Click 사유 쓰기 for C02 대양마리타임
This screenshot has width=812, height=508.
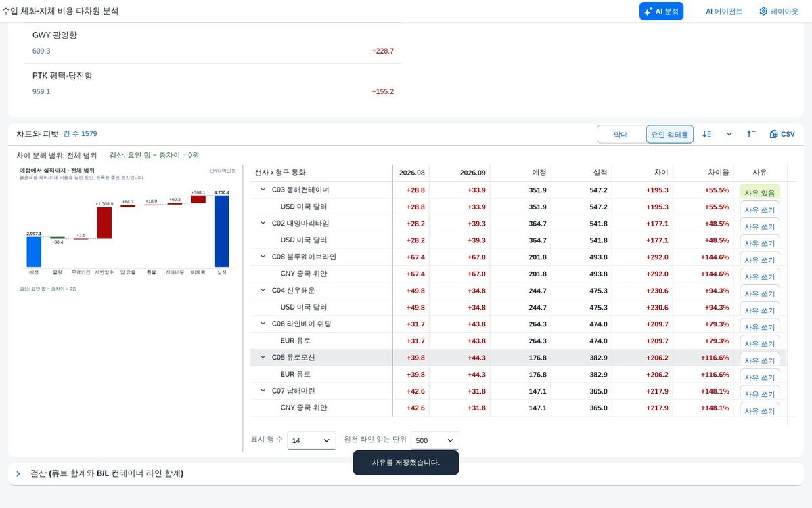click(760, 225)
